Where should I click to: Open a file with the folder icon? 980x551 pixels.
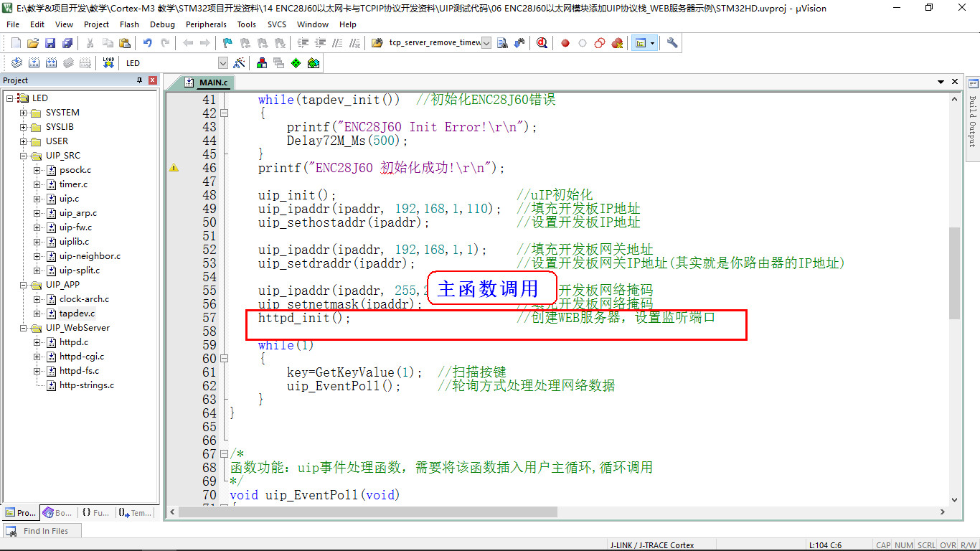pyautogui.click(x=33, y=43)
